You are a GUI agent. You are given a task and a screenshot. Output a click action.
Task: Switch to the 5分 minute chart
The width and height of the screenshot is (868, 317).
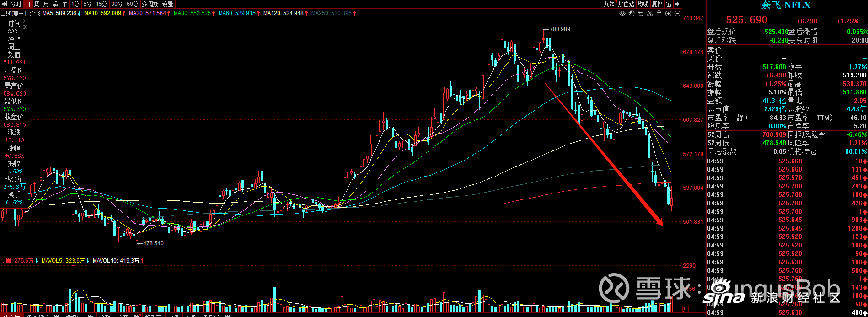(87, 4)
